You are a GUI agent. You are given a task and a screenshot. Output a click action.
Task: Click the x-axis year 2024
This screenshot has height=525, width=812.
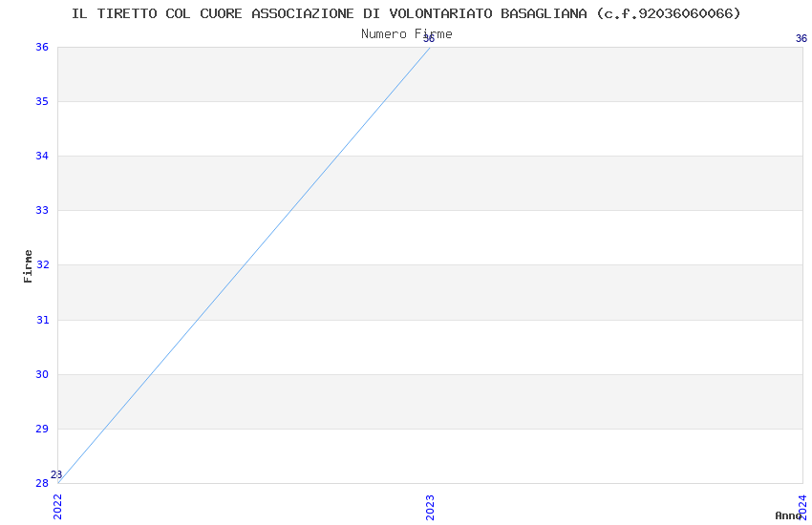(802, 507)
